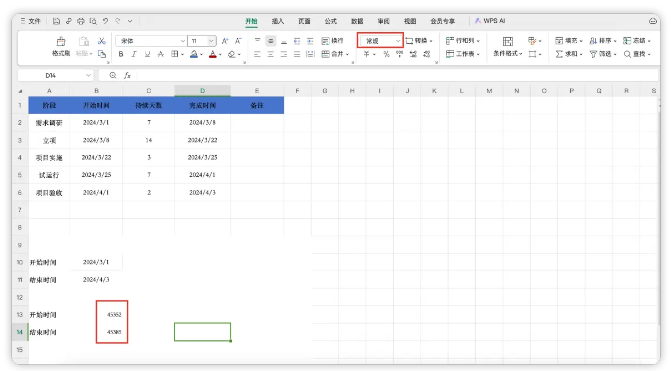Open the Print Preview icon
Viewport: 671px width, 371px height.
tap(93, 21)
